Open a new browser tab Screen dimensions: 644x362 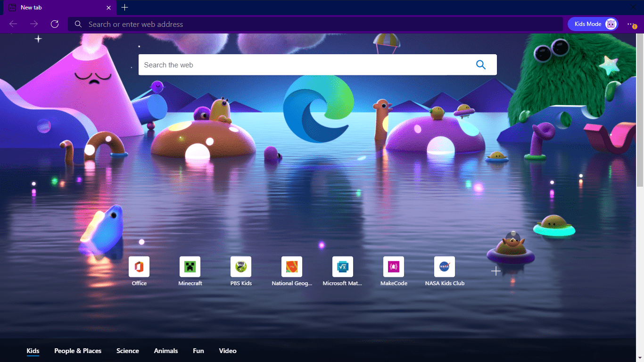(x=124, y=8)
